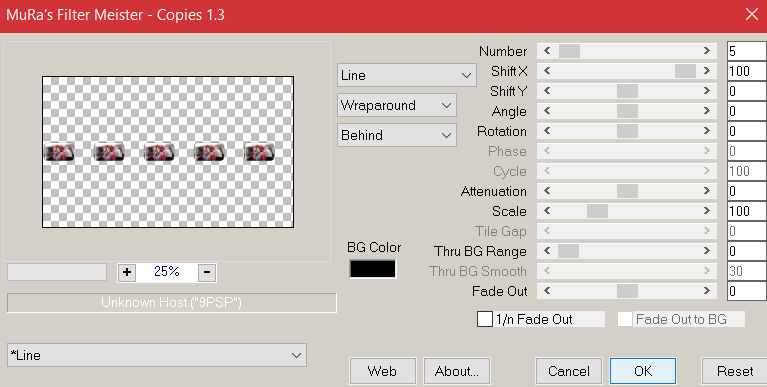Click the Shift X value field
This screenshot has width=767, height=387.
[747, 71]
